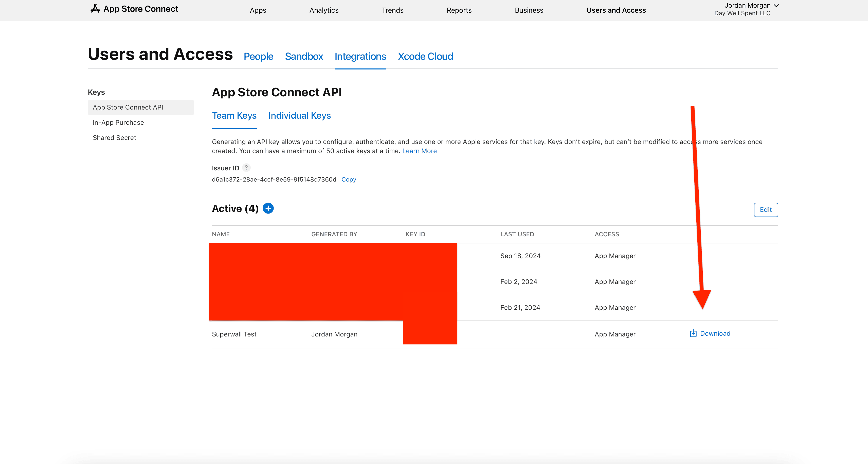Screen dimensions: 868x464
Task: Select the Team Keys tab
Action: (234, 116)
